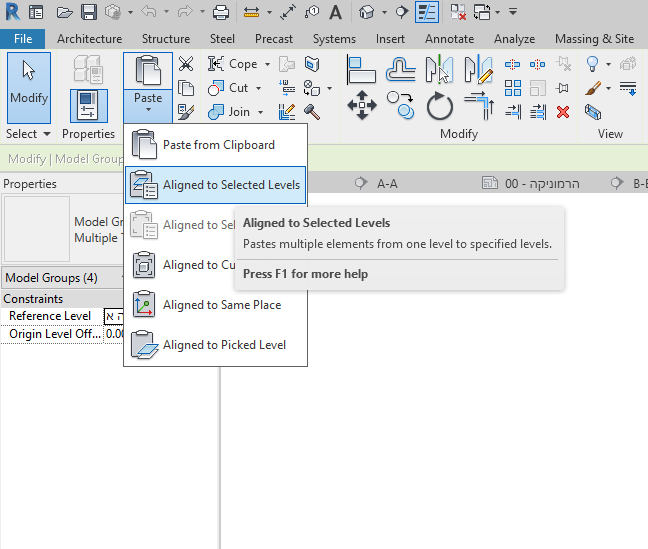This screenshot has height=549, width=648.
Task: Switch to the Architecture tab
Action: [90, 39]
